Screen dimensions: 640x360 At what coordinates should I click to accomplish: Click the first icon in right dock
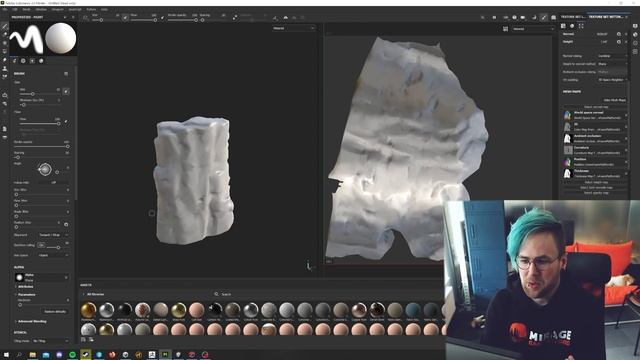635,26
